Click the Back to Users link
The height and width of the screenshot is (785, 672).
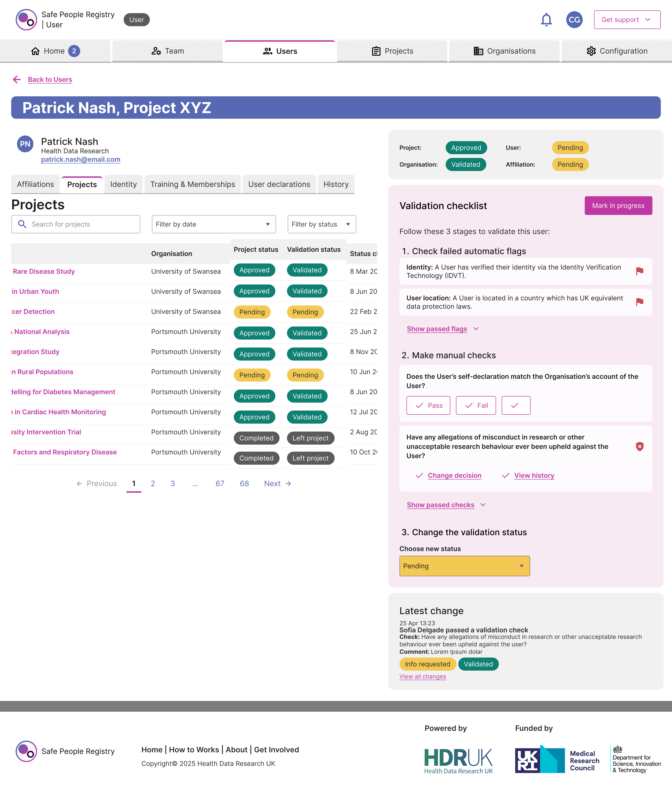tap(50, 80)
